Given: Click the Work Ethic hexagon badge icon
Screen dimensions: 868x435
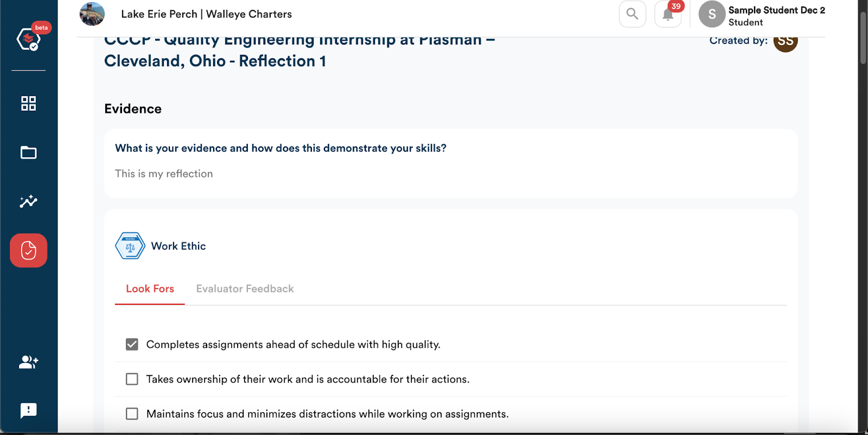Looking at the screenshot, I should click(x=130, y=246).
